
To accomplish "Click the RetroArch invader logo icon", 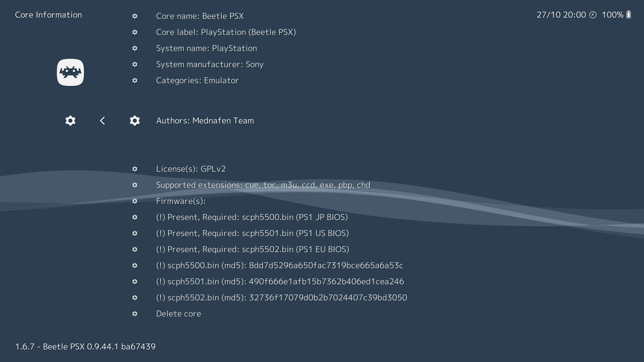I will [70, 72].
